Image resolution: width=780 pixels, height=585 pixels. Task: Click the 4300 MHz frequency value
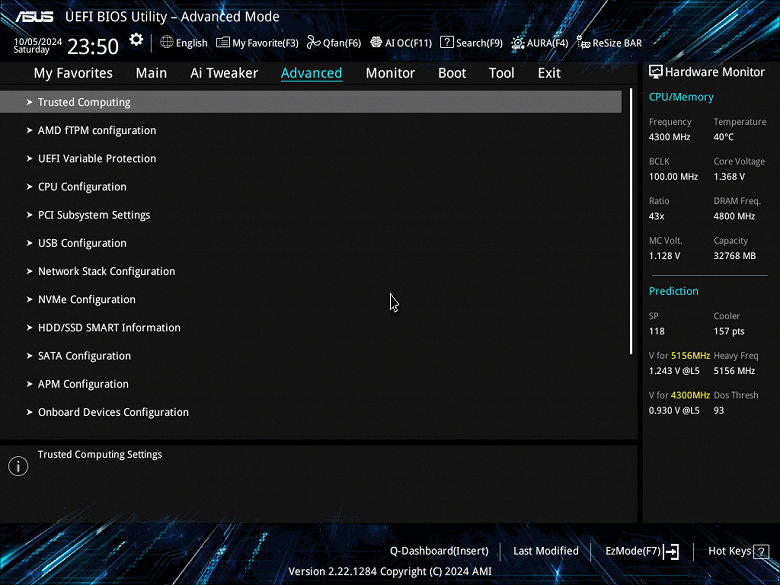[x=669, y=137]
